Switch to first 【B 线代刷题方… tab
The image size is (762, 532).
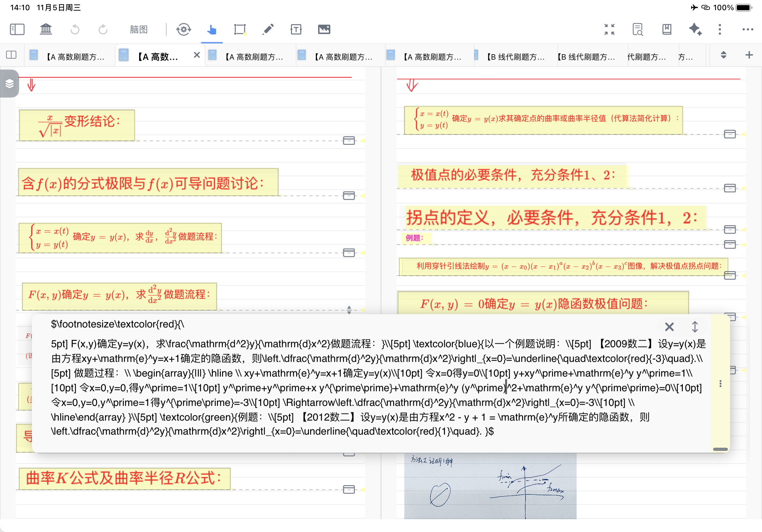(x=515, y=57)
